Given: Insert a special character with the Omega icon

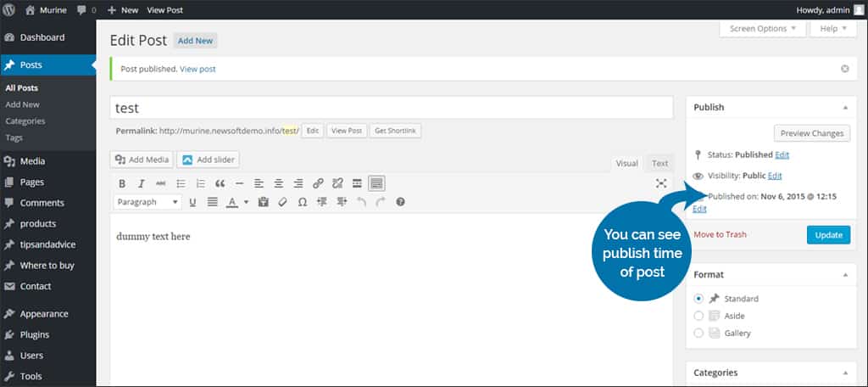Looking at the screenshot, I should tap(302, 202).
